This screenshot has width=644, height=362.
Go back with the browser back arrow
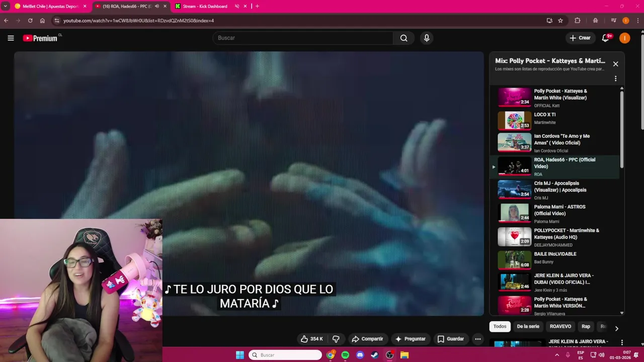click(6, 21)
